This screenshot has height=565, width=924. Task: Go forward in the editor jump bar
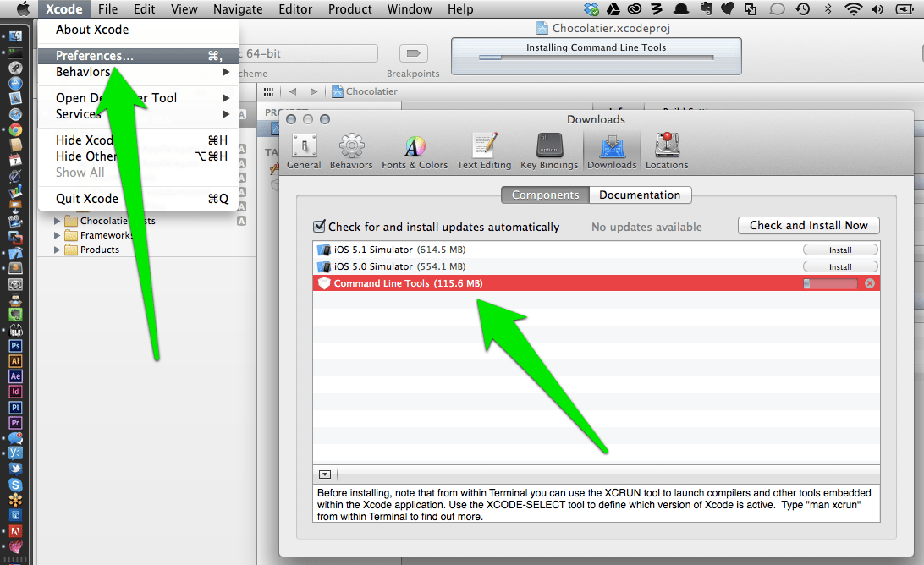(x=313, y=91)
